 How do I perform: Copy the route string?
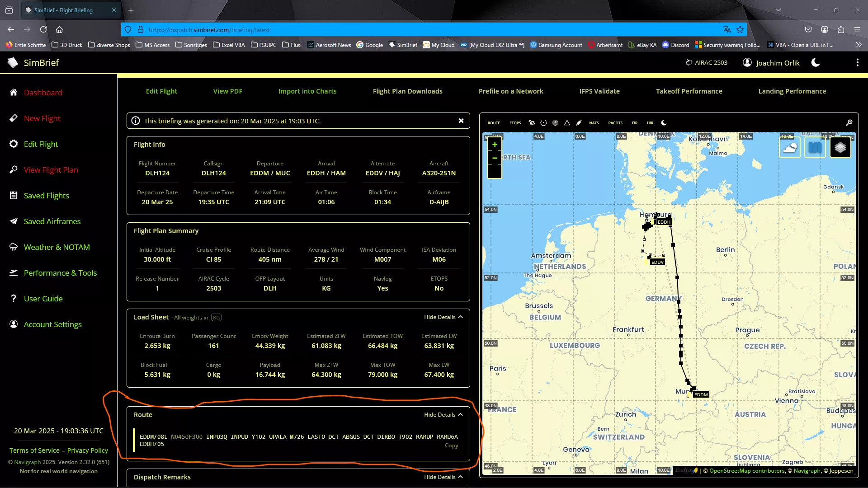pyautogui.click(x=451, y=446)
